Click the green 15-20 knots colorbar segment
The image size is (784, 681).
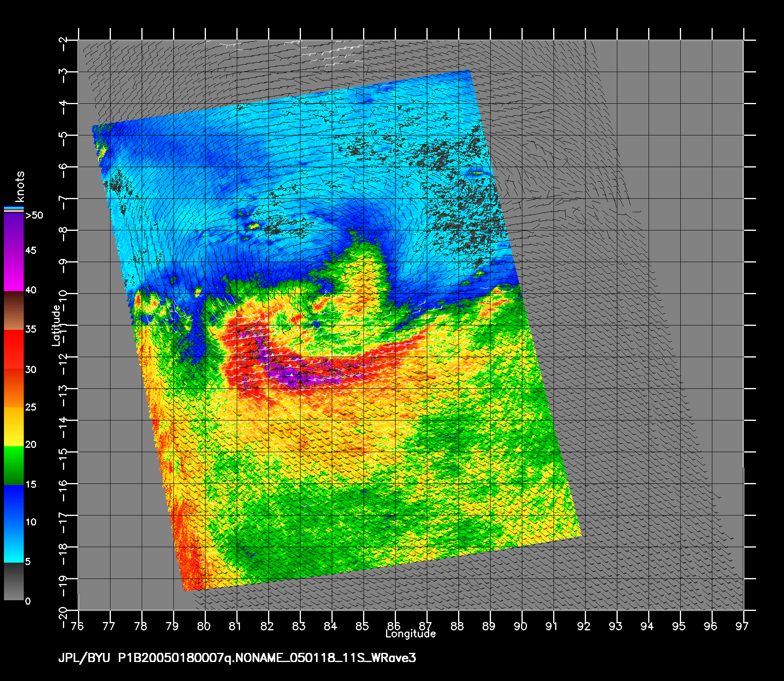14,466
